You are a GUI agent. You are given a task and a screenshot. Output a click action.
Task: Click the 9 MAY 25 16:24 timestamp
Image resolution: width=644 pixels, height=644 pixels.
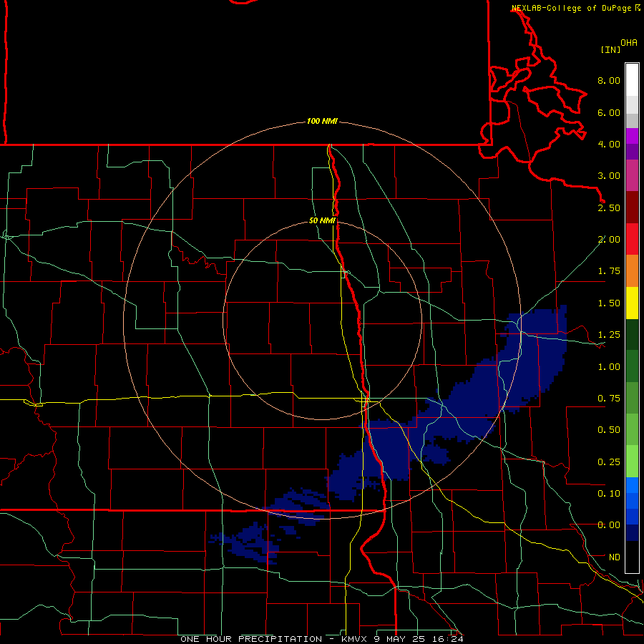pyautogui.click(x=419, y=639)
